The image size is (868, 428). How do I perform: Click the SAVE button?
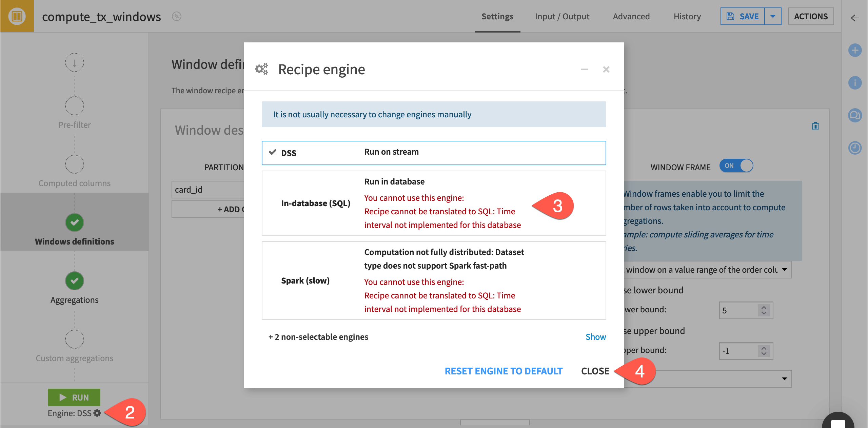point(743,16)
